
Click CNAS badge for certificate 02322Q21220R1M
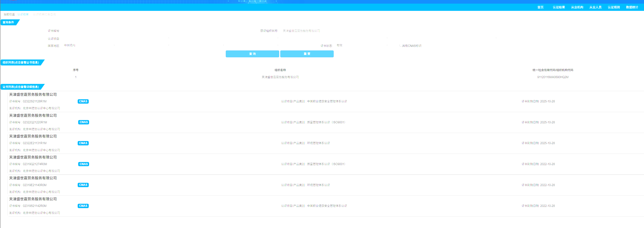83,122
